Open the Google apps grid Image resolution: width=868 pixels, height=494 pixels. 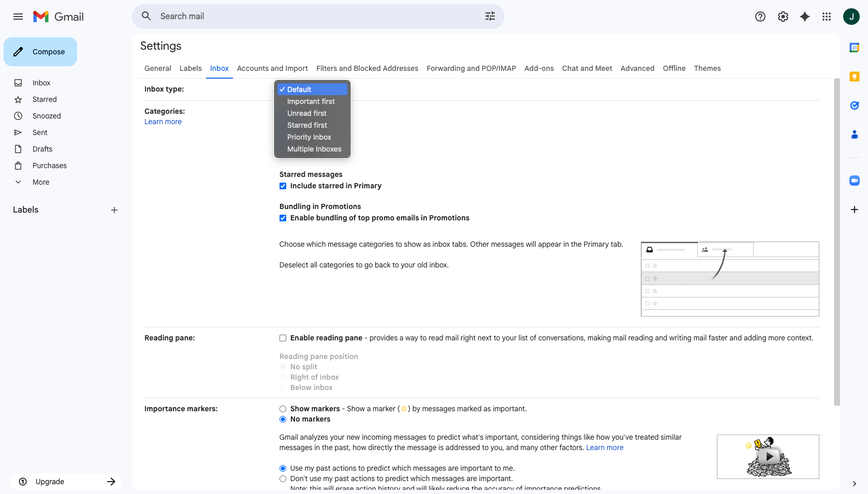826,17
